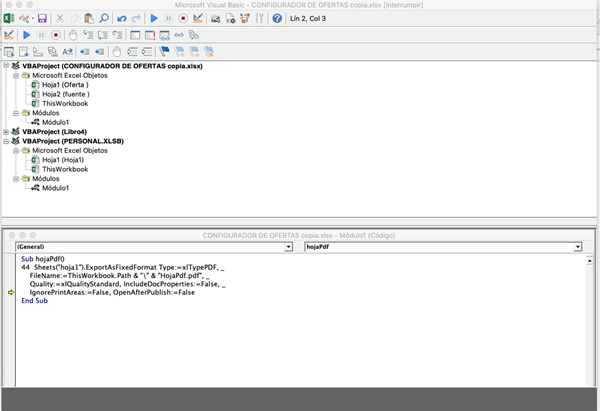Screen dimensions: 600x411
Task: Click the Quick Info icon
Action: click(38, 52)
